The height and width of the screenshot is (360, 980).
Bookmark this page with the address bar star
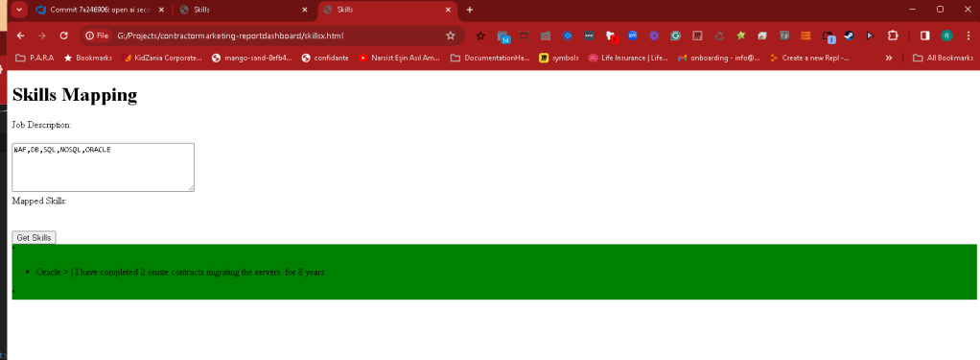pyautogui.click(x=450, y=36)
